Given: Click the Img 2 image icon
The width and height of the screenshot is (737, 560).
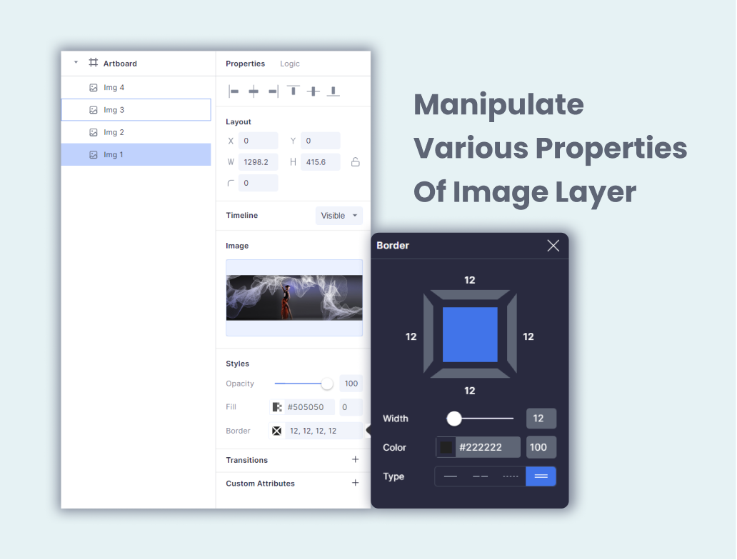Looking at the screenshot, I should [x=94, y=133].
